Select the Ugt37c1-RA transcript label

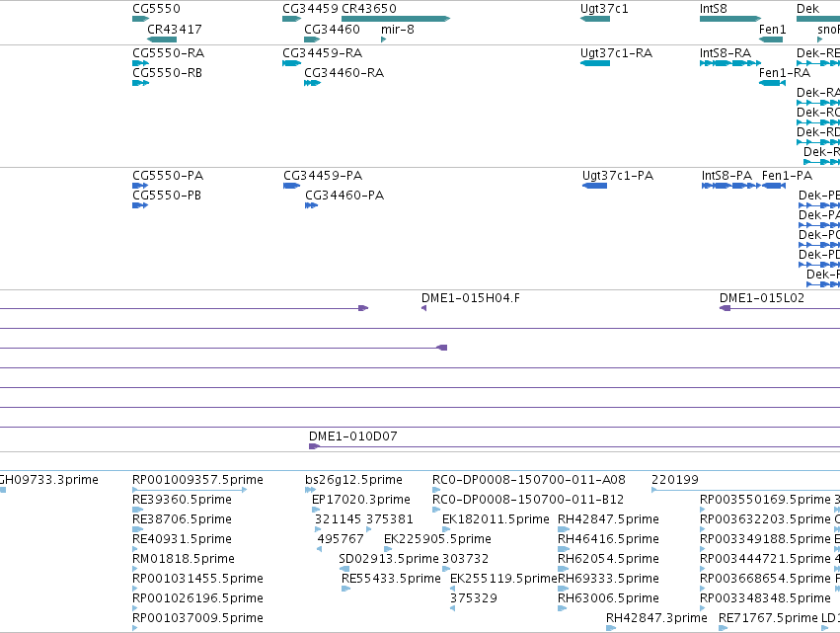tap(617, 53)
